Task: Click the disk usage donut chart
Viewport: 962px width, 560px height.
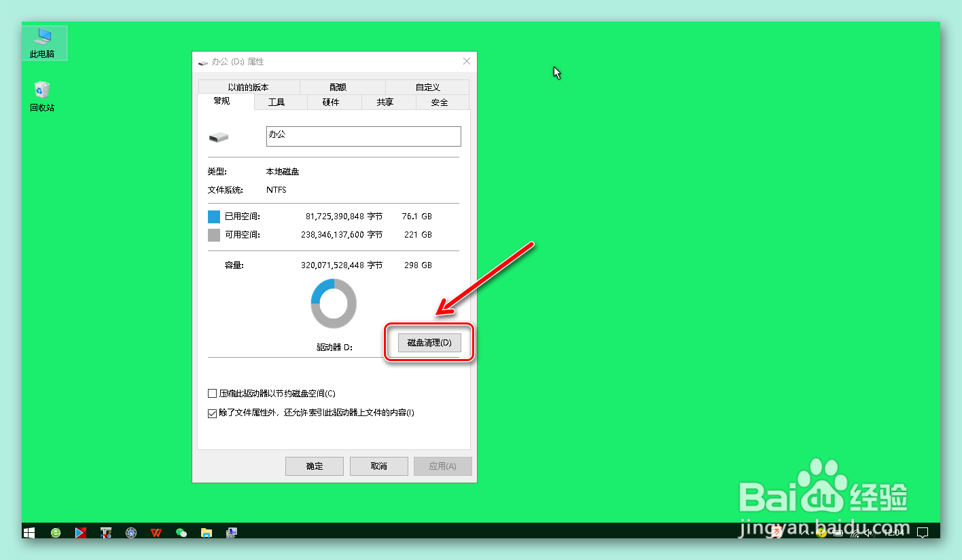Action: pos(334,303)
